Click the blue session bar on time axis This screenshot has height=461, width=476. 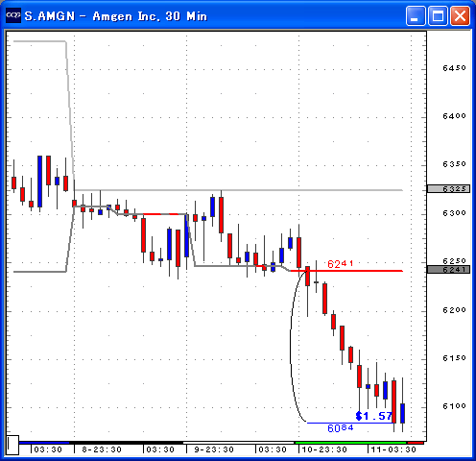[x=44, y=443]
